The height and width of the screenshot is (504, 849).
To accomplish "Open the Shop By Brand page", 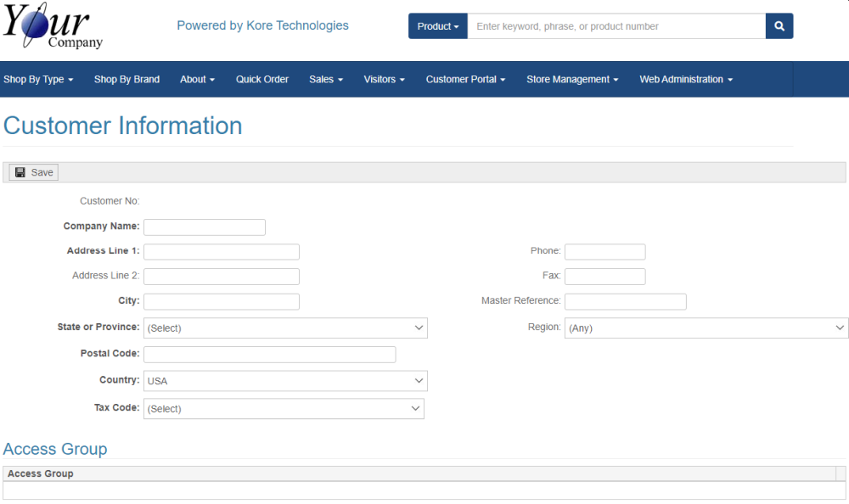I will coord(127,79).
